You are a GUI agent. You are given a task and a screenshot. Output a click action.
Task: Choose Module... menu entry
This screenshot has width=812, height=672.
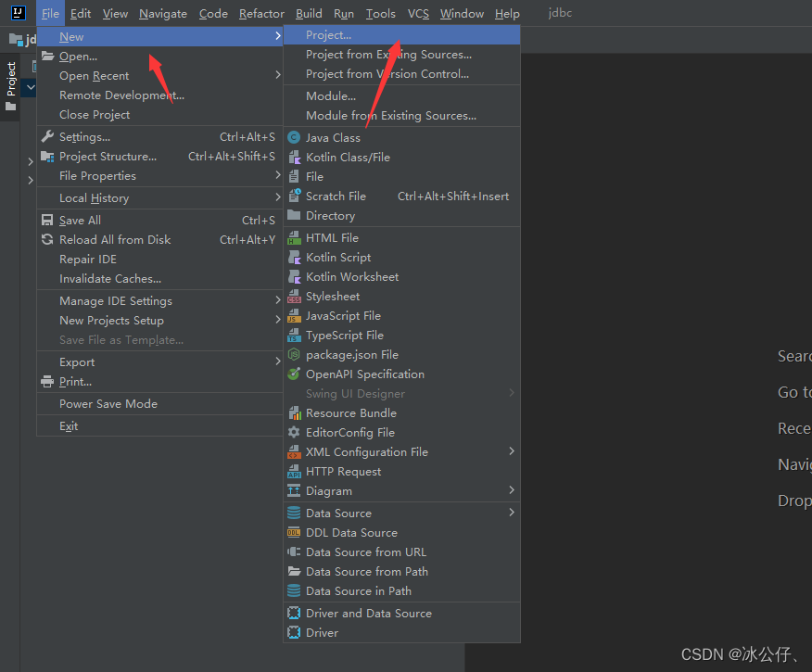402,96
